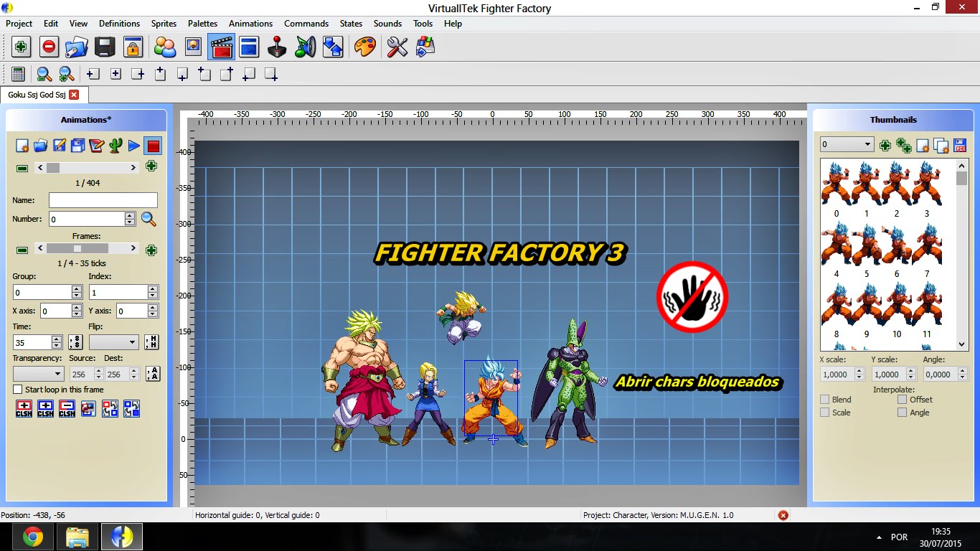Open Google Chrome from the taskbar
Image resolution: width=980 pixels, height=551 pixels.
32,537
